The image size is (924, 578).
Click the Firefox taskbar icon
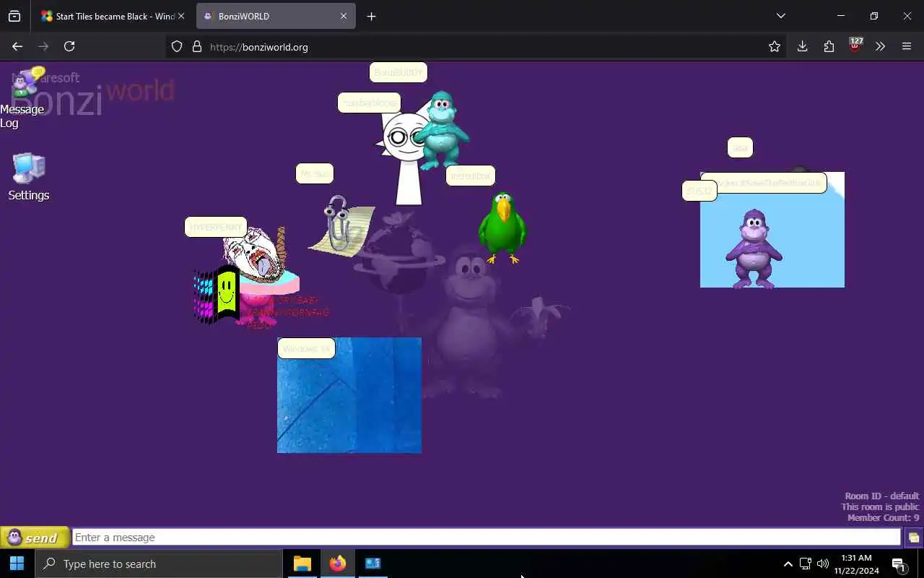coord(337,564)
